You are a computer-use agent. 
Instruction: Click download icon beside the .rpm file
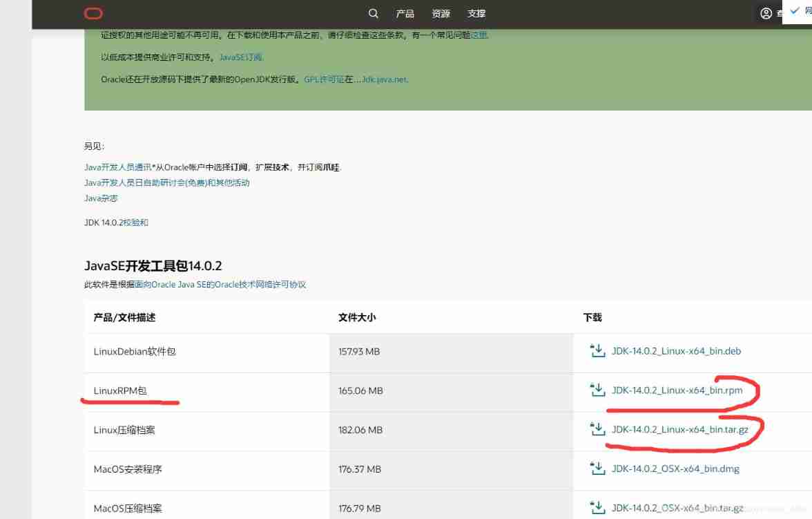tap(597, 390)
